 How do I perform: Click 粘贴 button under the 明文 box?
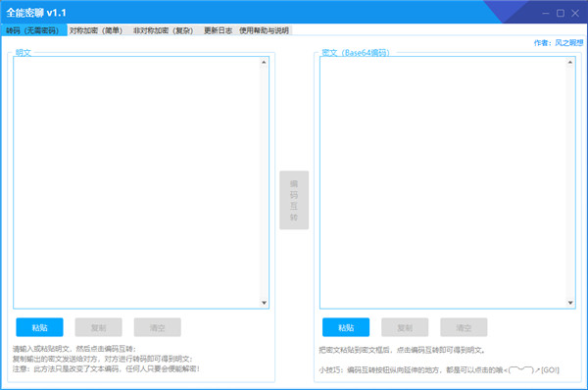(x=39, y=327)
